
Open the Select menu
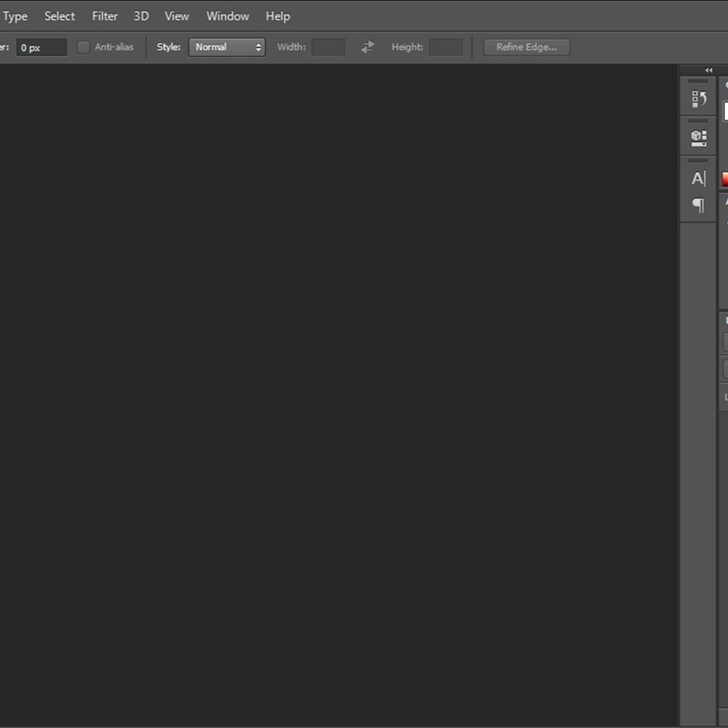tap(59, 16)
